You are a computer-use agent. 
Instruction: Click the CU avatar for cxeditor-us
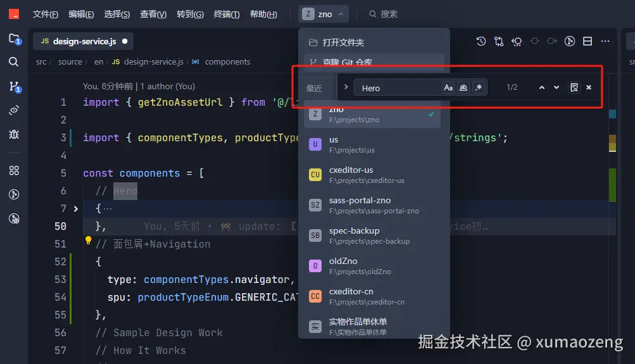pos(315,175)
